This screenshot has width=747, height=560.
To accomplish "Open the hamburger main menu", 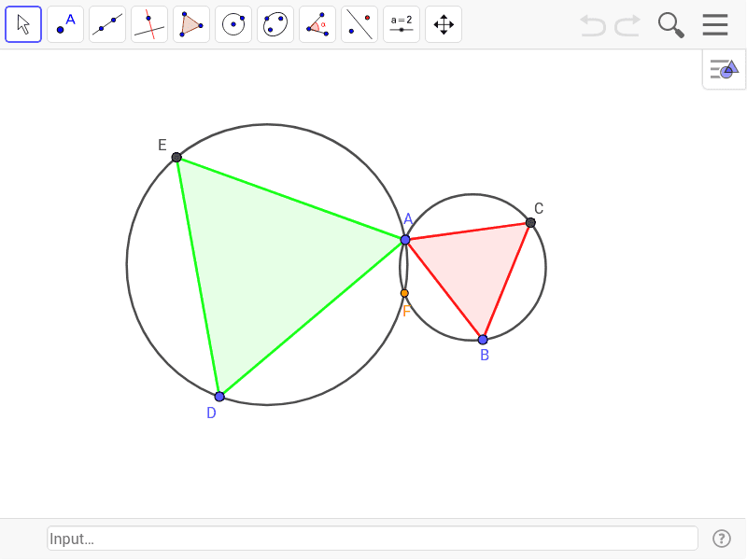I will pyautogui.click(x=715, y=25).
